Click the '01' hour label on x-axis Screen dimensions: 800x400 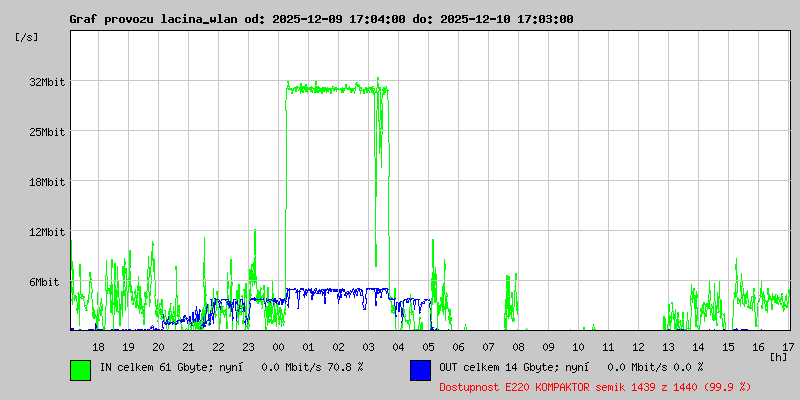(308, 347)
